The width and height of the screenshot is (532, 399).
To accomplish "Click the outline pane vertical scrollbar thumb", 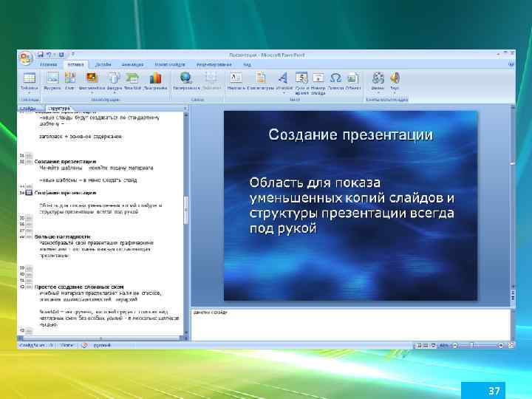I will [186, 210].
